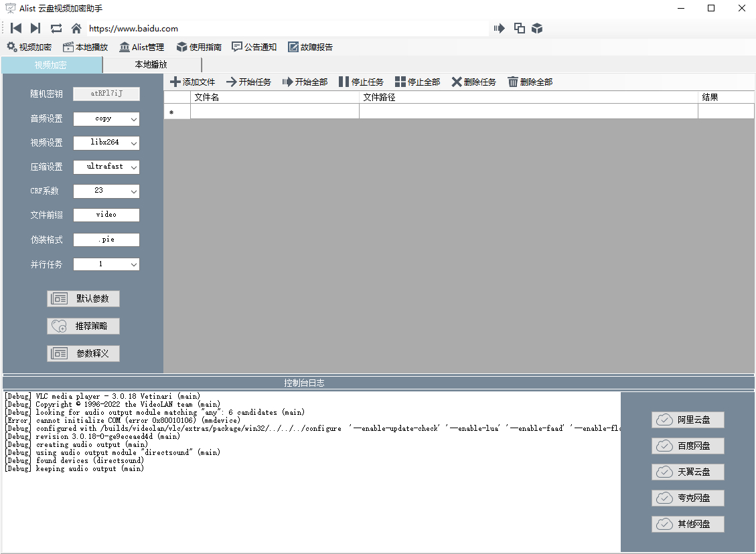The height and width of the screenshot is (554, 756).
Task: Click the 其他网盘 button
Action: pyautogui.click(x=688, y=524)
